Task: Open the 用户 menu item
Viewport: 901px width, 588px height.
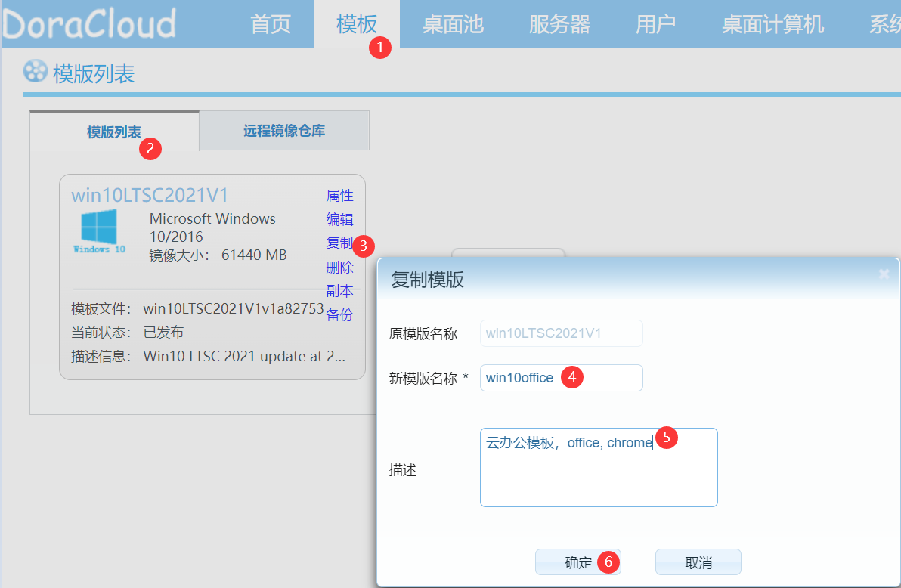Action: [655, 24]
